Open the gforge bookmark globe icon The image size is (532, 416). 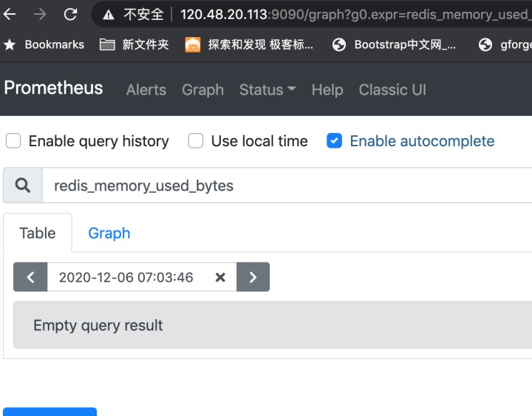pos(485,44)
